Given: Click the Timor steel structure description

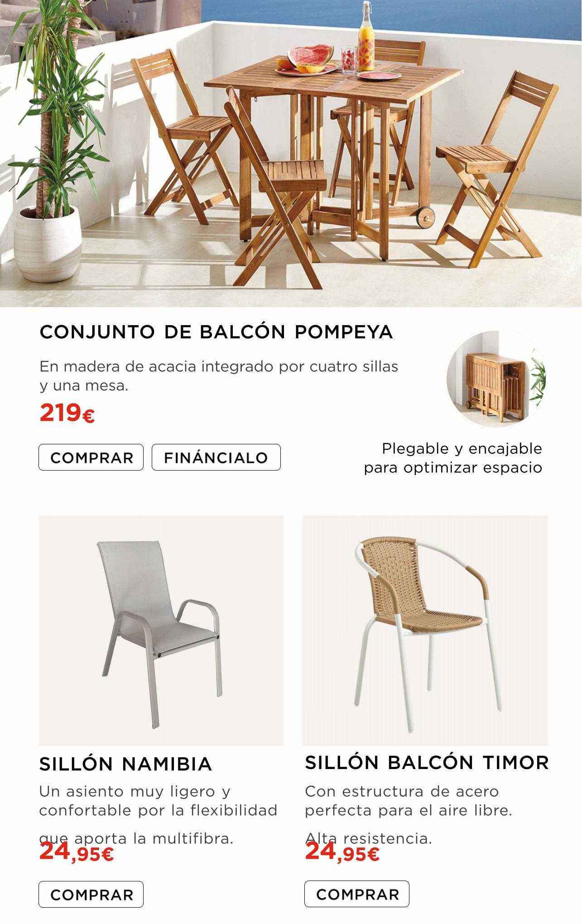Looking at the screenshot, I should point(409,815).
